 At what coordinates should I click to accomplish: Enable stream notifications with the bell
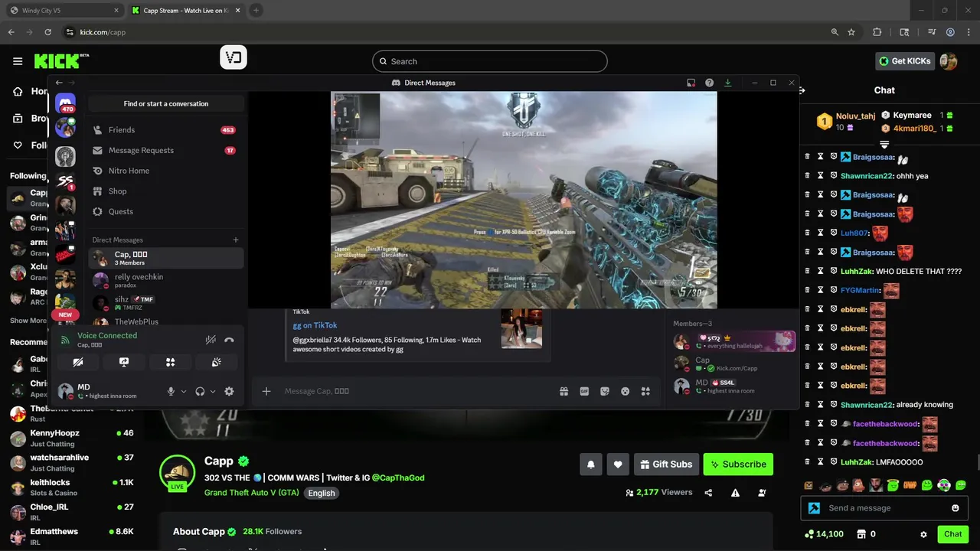point(591,464)
